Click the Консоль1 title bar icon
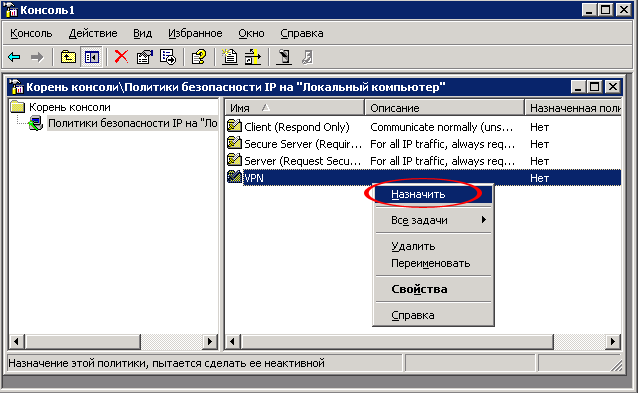This screenshot has height=393, width=638. (x=10, y=10)
